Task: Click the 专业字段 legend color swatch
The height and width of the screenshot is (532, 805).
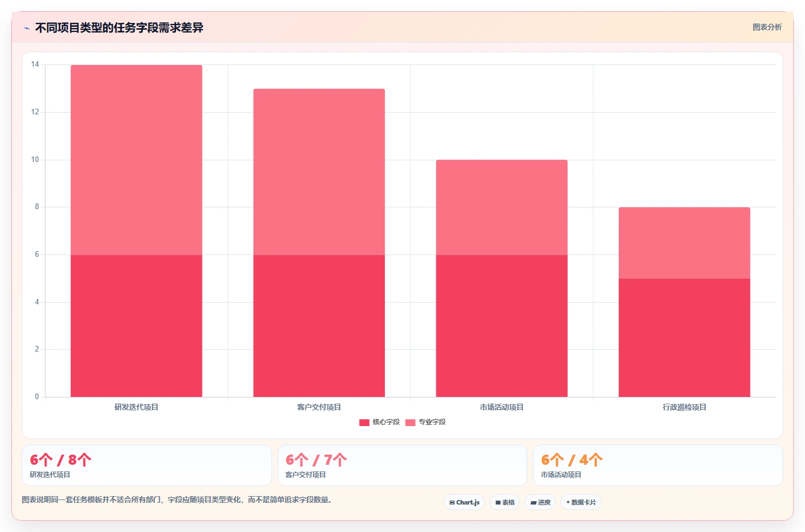Action: coord(410,423)
